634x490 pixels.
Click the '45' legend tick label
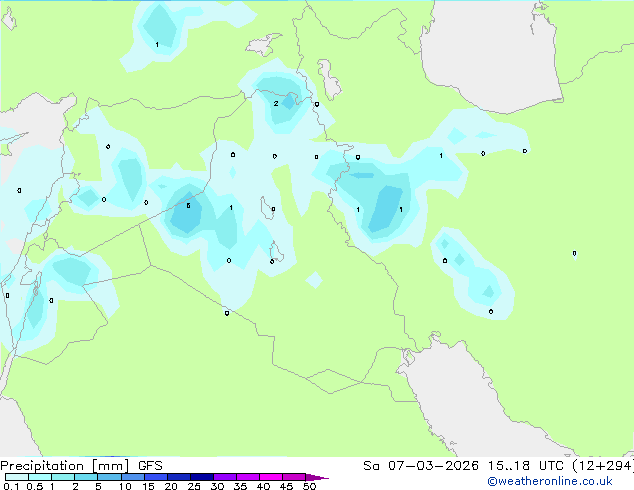click(x=286, y=486)
